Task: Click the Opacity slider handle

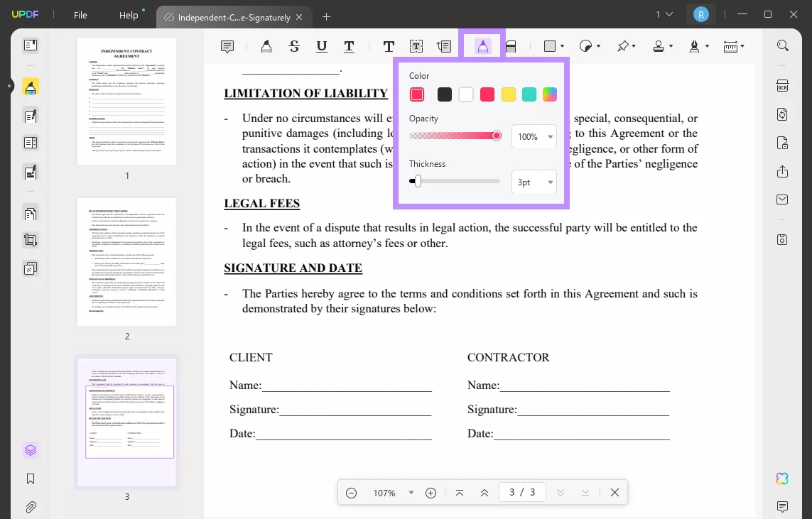Action: click(x=496, y=136)
